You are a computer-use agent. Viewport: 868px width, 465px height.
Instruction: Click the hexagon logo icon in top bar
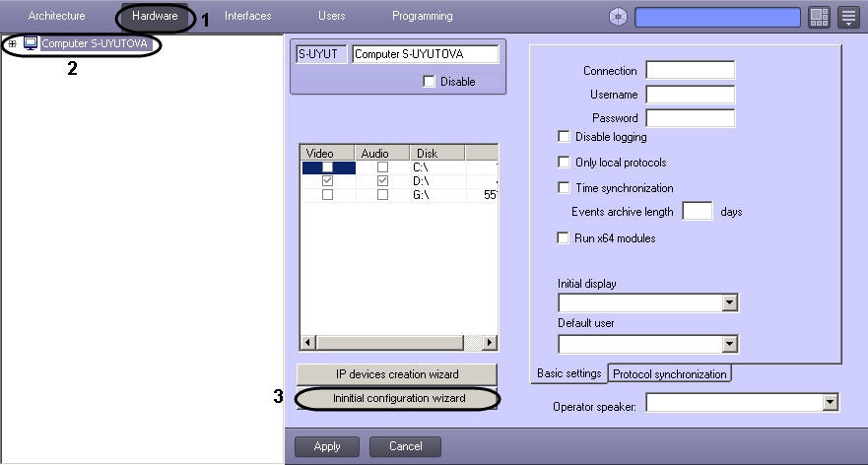pyautogui.click(x=618, y=17)
